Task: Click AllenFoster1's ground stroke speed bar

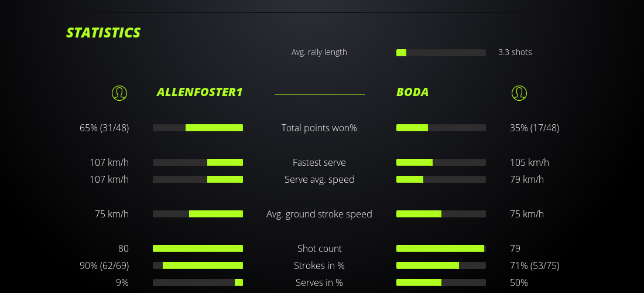Action: coord(198,214)
